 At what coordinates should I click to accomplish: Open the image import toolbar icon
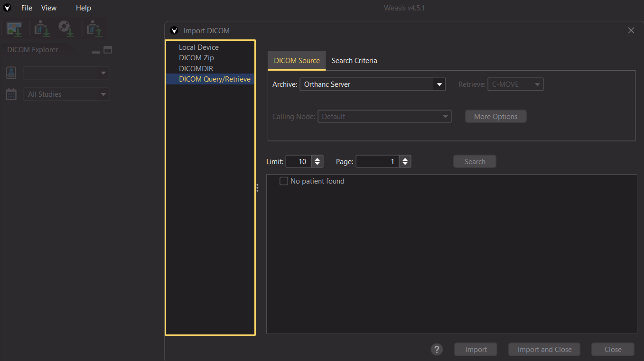tap(14, 28)
